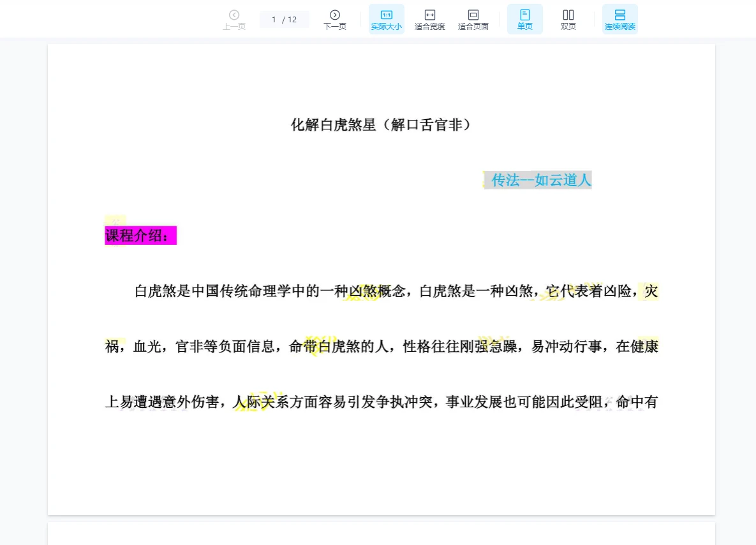The image size is (756, 545).
Task: Click the 下一页 next page arrow icon
Action: (335, 15)
